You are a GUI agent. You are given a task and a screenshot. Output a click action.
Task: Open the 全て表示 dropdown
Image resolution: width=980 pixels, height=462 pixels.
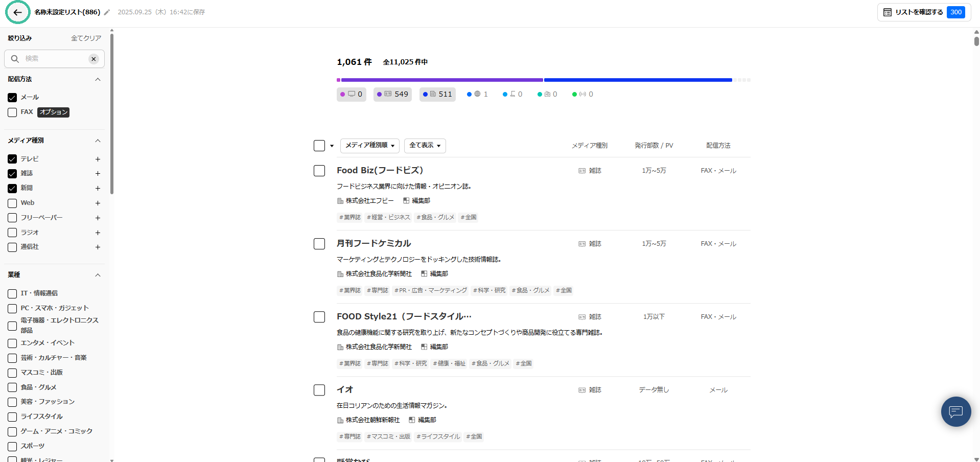[425, 146]
